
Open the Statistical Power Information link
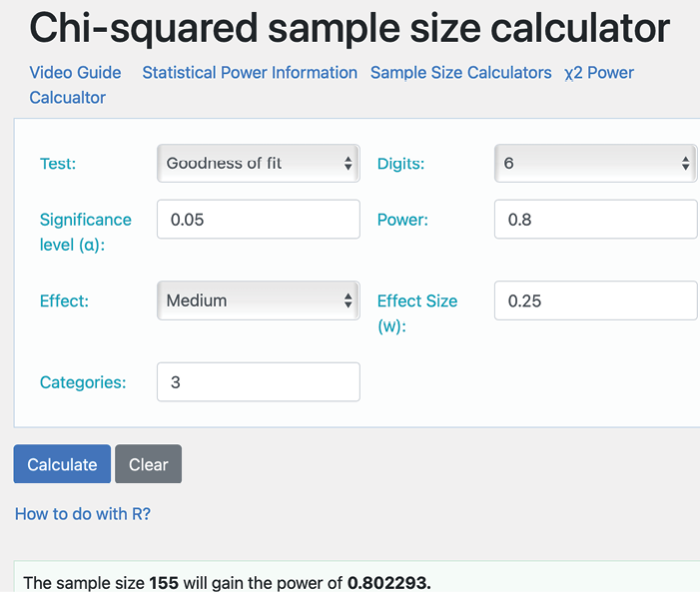point(249,73)
